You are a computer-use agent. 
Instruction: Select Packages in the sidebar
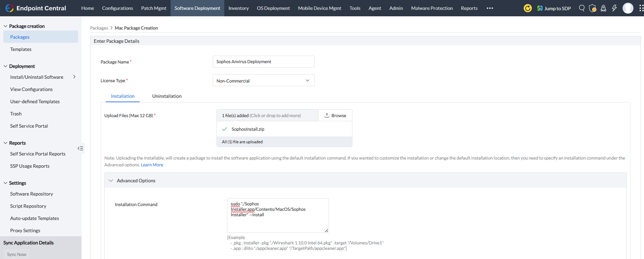coord(41,37)
